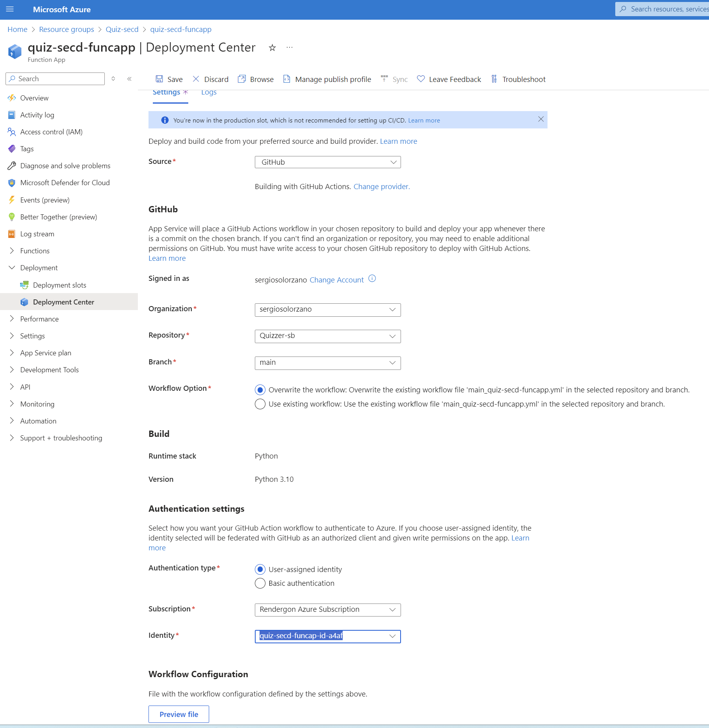The height and width of the screenshot is (728, 709).
Task: Click the quiz-secd-funcapp breadcrumb
Action: click(x=181, y=30)
